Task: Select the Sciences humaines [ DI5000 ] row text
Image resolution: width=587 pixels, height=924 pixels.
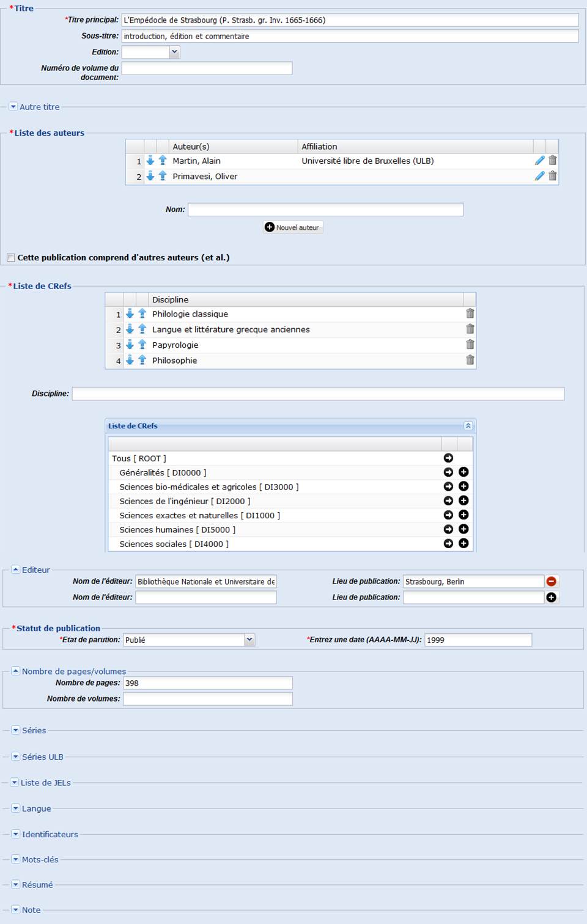Action: point(177,529)
